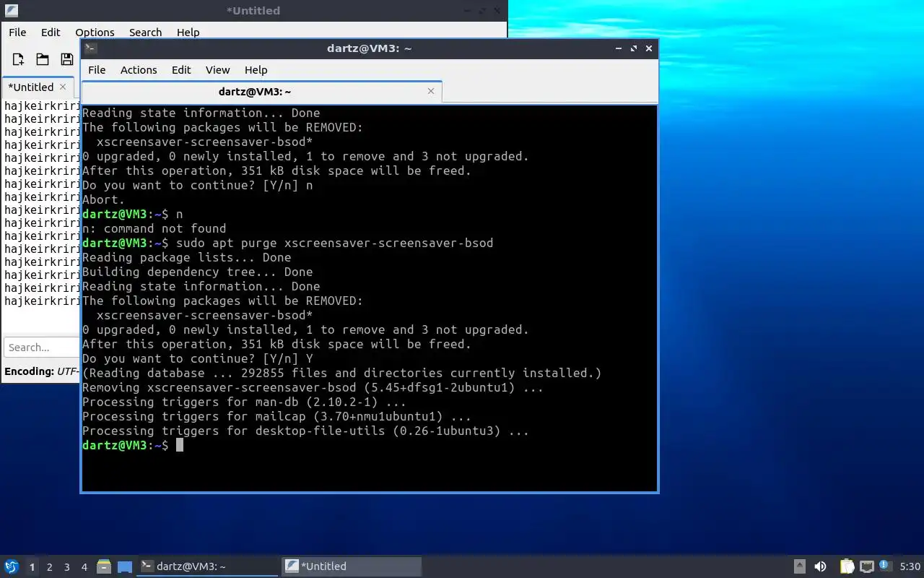Click the New document icon in the text editor
The image size is (924, 578).
point(19,59)
